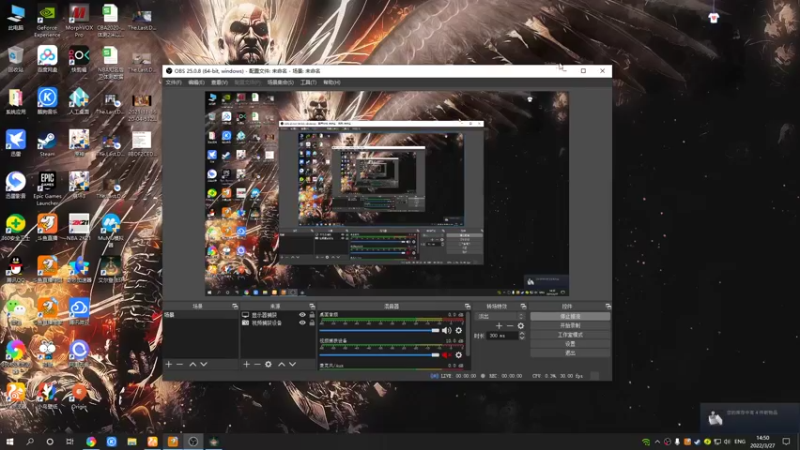Open WeChat desktop icon
This screenshot has height=450, width=800.
16,312
